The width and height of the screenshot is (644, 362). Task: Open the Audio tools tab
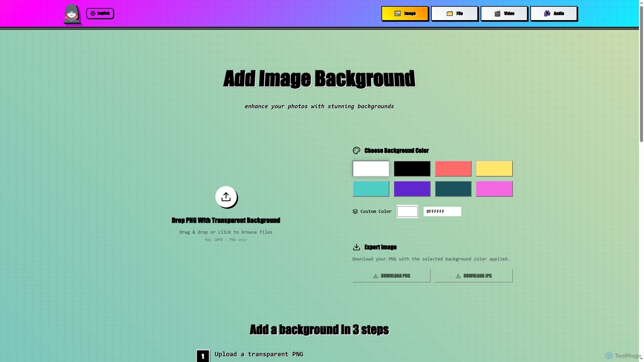pyautogui.click(x=553, y=14)
